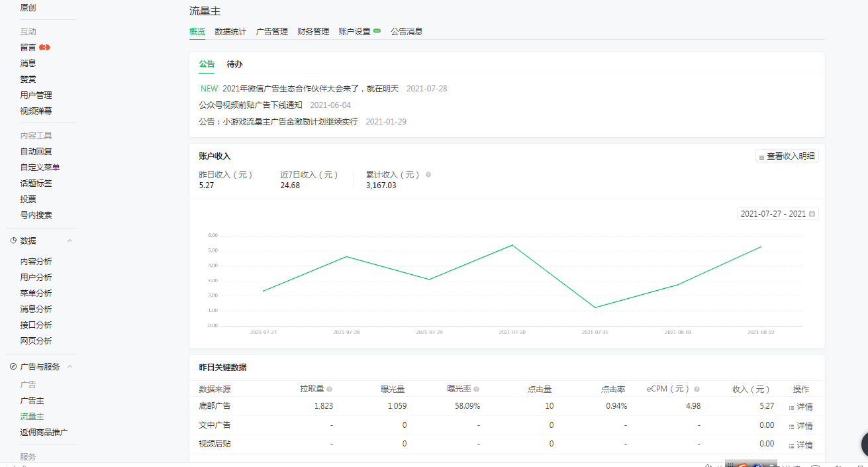
Task: Go to 用户分析 in the sidebar
Action: (36, 278)
